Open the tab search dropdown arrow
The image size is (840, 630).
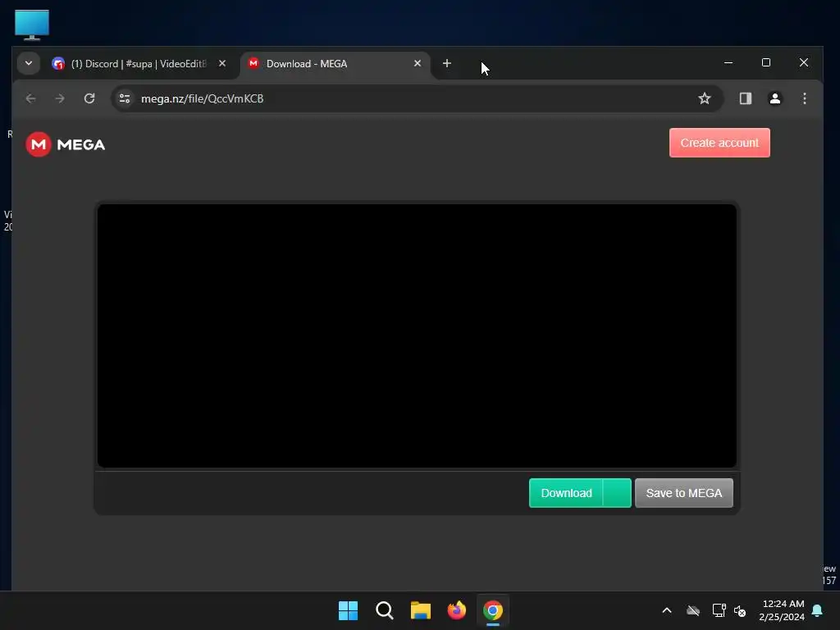29,63
